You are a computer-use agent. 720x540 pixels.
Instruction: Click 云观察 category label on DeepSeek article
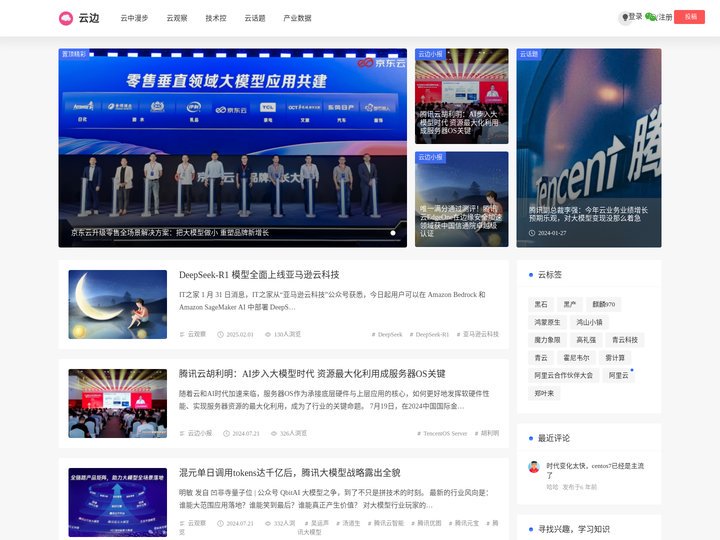[x=197, y=334]
